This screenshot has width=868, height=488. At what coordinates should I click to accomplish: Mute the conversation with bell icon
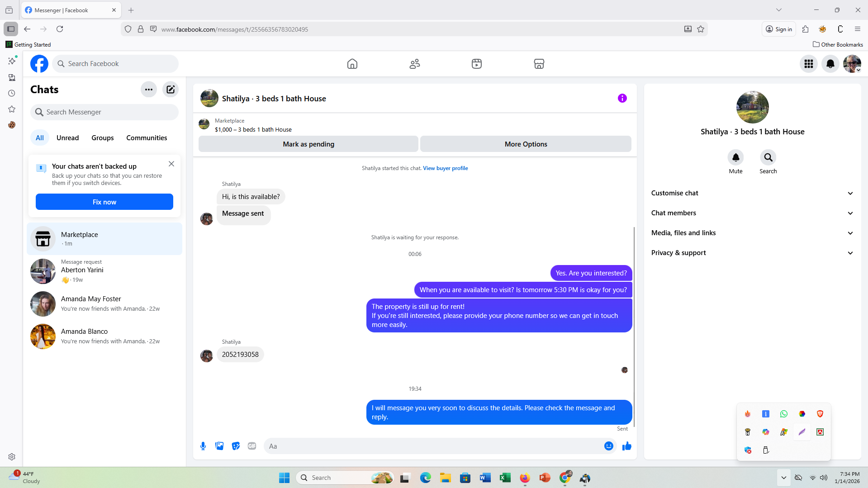click(x=736, y=157)
